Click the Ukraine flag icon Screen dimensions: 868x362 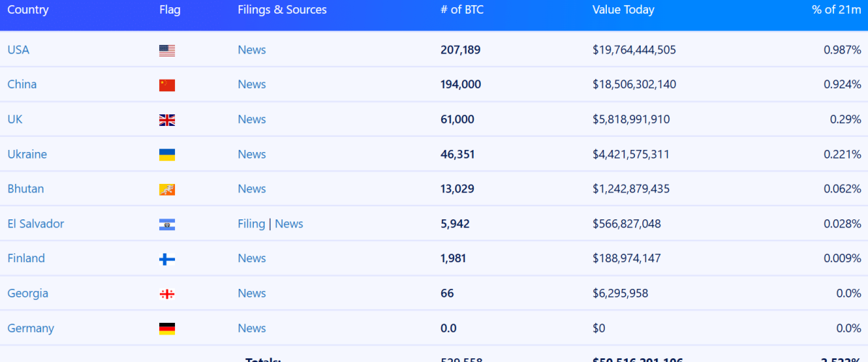[x=167, y=155]
